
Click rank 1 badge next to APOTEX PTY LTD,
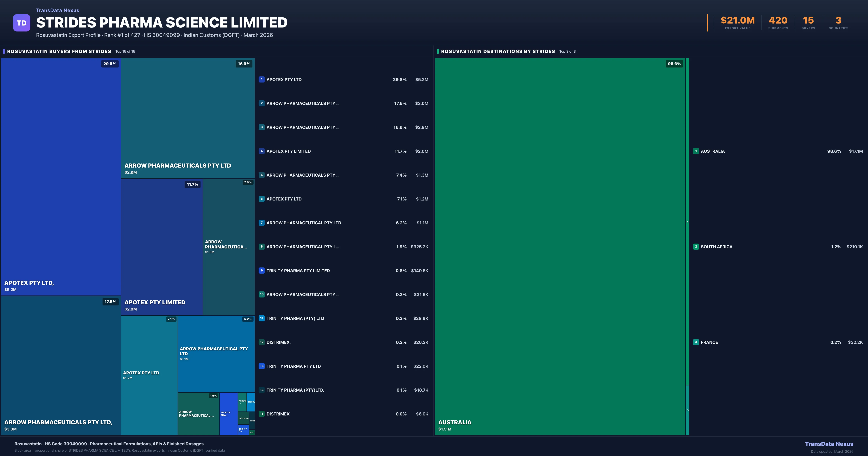pyautogui.click(x=261, y=80)
